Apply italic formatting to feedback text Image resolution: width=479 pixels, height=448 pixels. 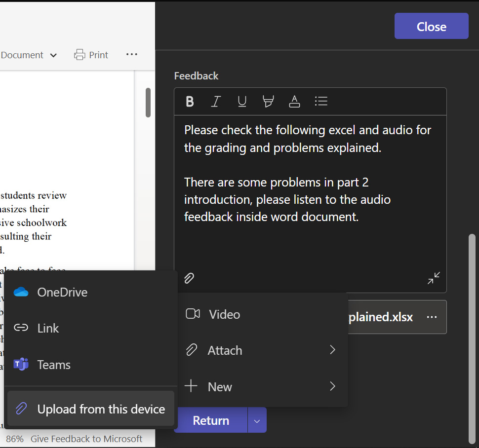point(215,102)
